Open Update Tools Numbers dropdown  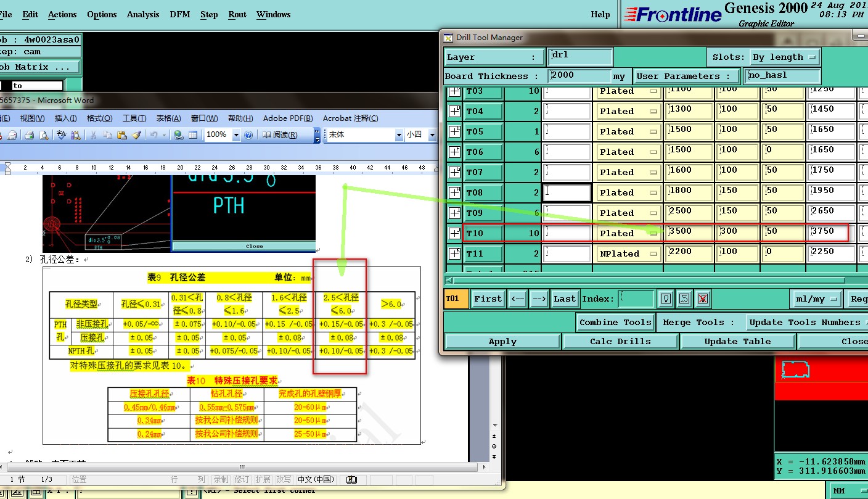[807, 322]
